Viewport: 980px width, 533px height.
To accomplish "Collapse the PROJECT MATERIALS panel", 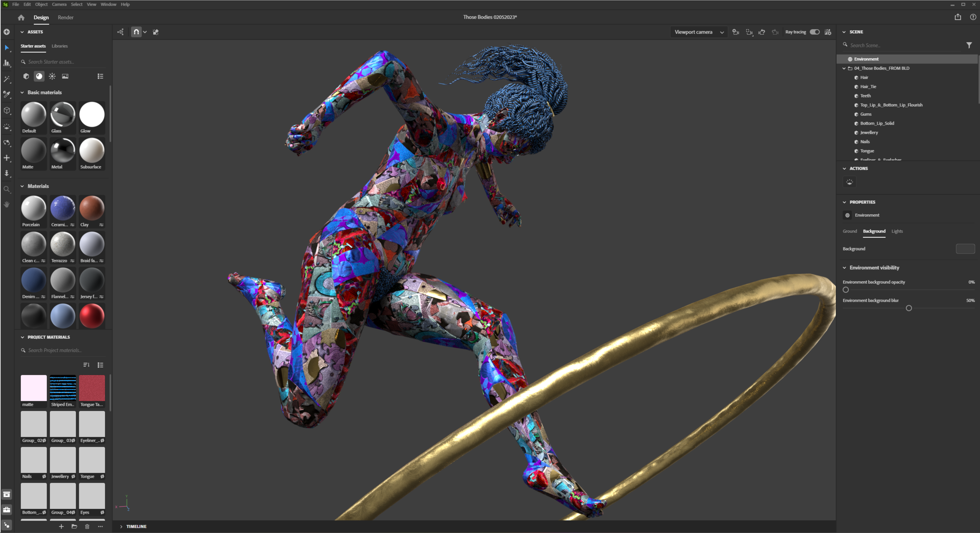I will tap(22, 337).
